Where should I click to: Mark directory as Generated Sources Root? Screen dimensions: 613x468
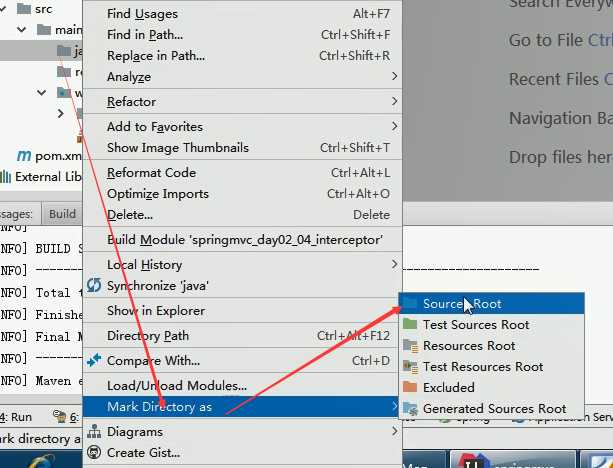(492, 409)
